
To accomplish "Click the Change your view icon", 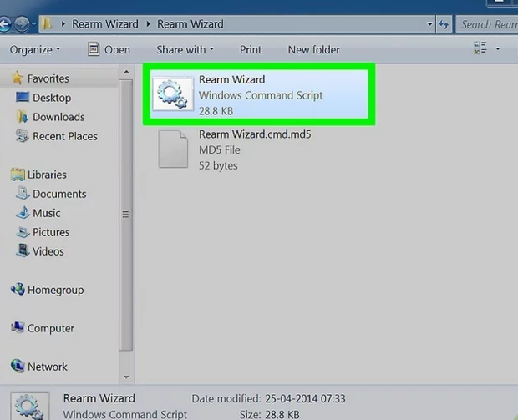I will coord(480,48).
